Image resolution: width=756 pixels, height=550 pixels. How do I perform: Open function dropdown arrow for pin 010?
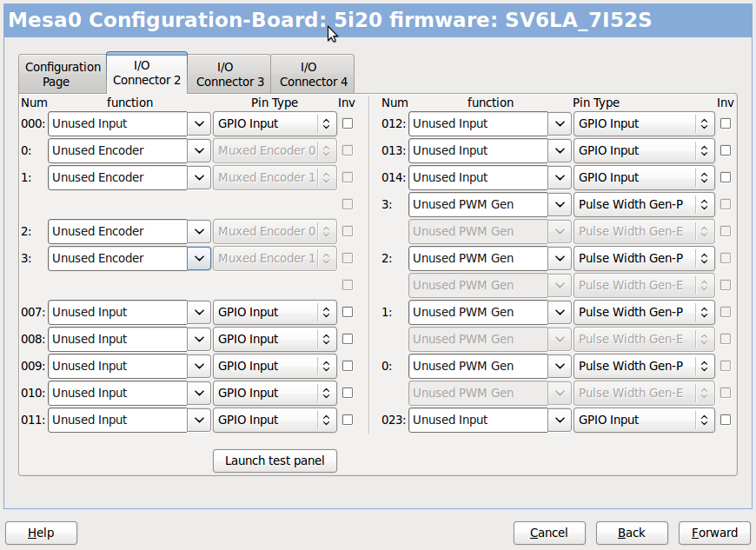coord(199,394)
